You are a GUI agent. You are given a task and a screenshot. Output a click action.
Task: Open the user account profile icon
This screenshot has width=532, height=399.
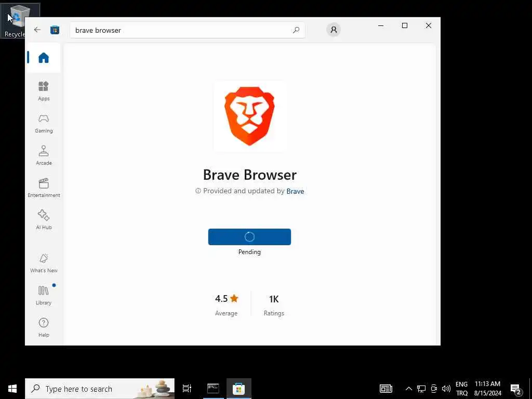pyautogui.click(x=334, y=30)
